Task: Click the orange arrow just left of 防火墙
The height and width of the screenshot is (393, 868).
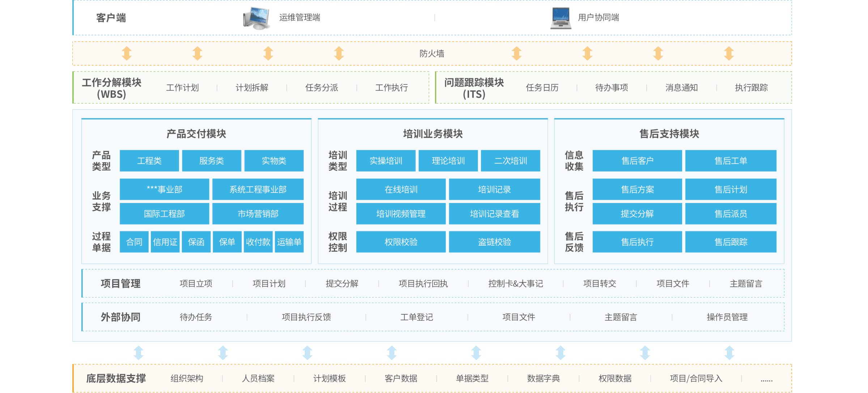Action: 339,53
